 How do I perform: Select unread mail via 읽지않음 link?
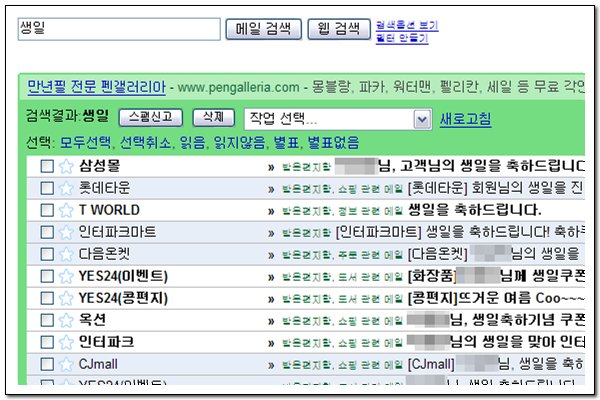tap(240, 143)
